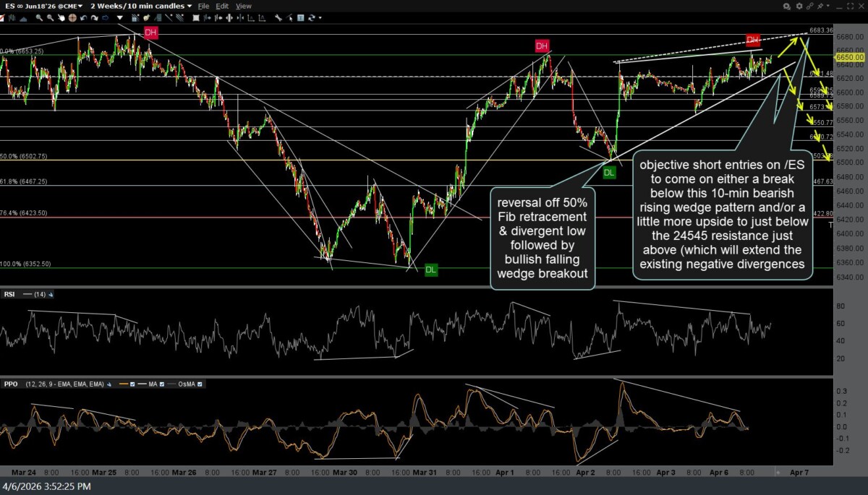
Task: Open the File menu
Action: [x=203, y=6]
